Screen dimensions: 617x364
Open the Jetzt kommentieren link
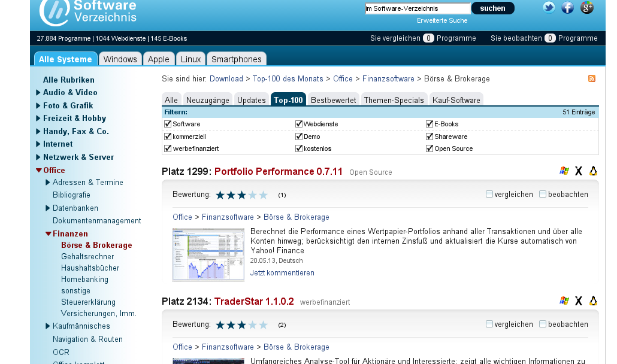tap(282, 273)
